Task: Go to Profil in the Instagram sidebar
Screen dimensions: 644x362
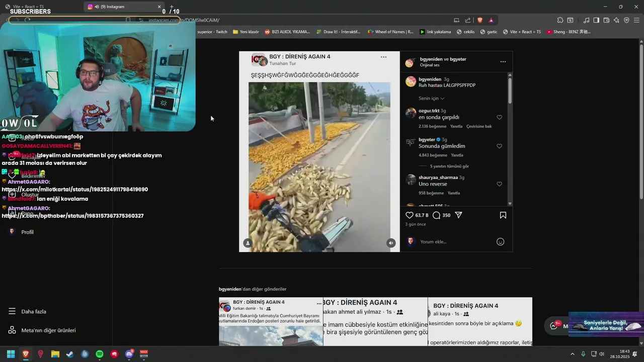Action: 21,232
